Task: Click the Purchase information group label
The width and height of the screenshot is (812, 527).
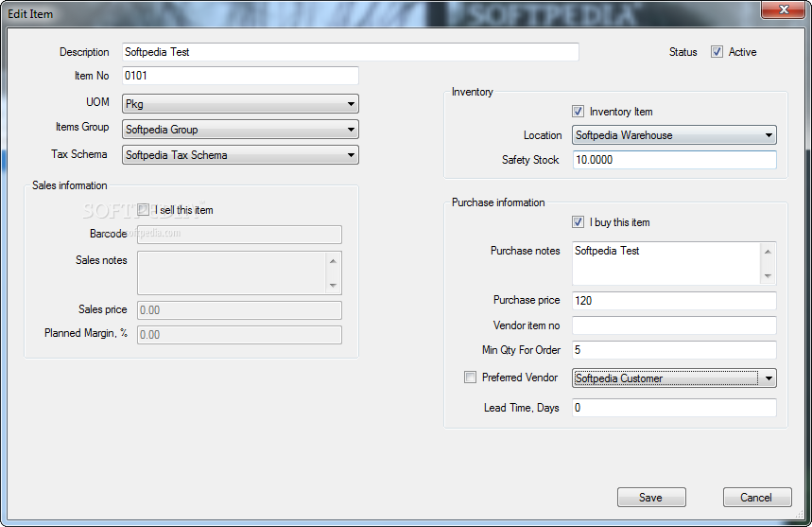Action: [498, 202]
